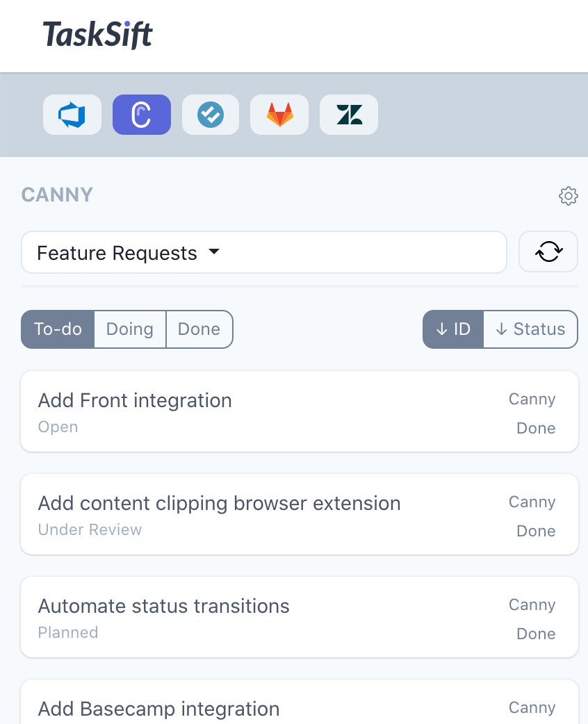Click Canny label on Add Basecamp integration

pyautogui.click(x=532, y=707)
